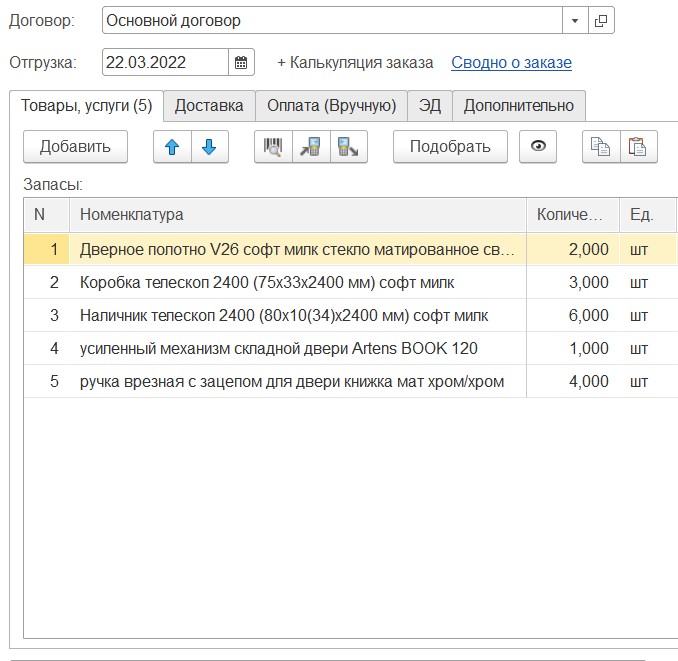Move selected row down with blue arrow
Image resolution: width=678 pixels, height=661 pixels.
209,147
